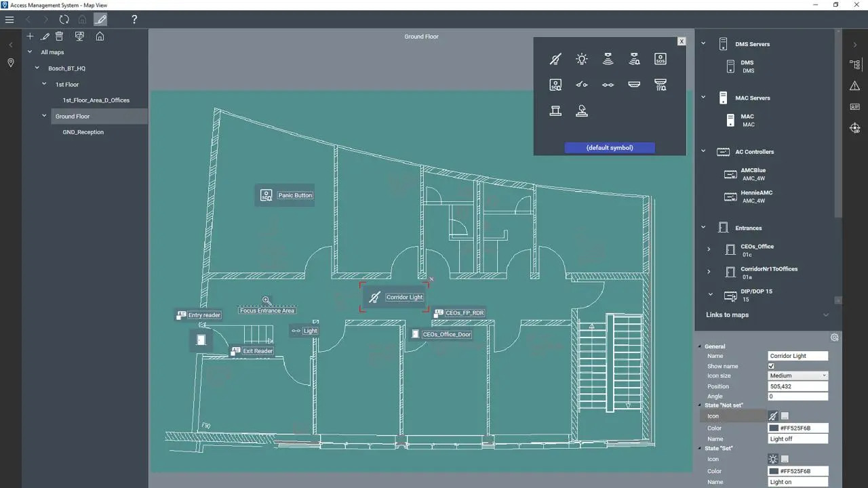Collapse the General properties section
This screenshot has height=488, width=868.
pos(701,346)
